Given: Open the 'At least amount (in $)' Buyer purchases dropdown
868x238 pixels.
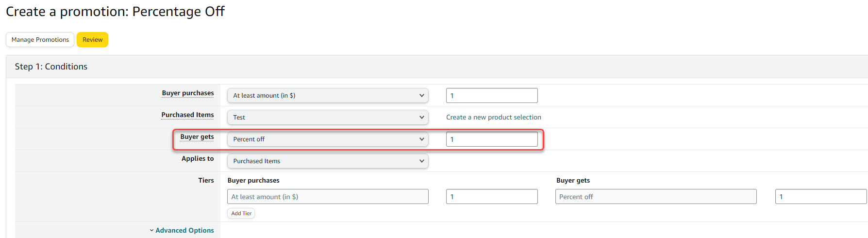Looking at the screenshot, I should pos(328,96).
